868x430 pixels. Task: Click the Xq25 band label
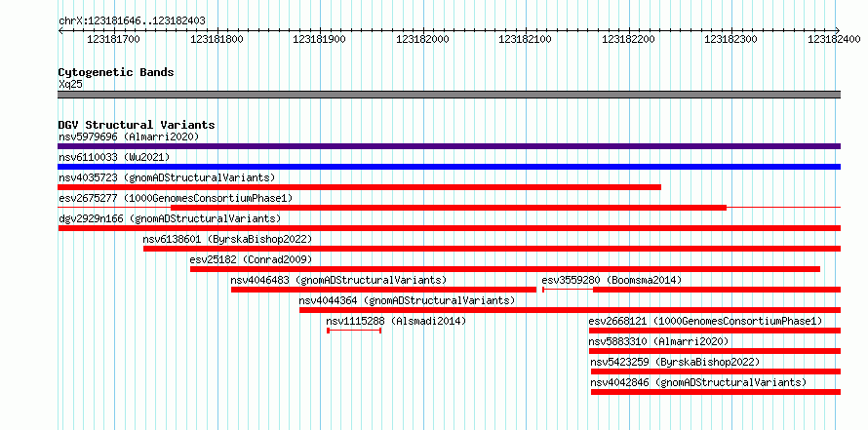point(71,85)
